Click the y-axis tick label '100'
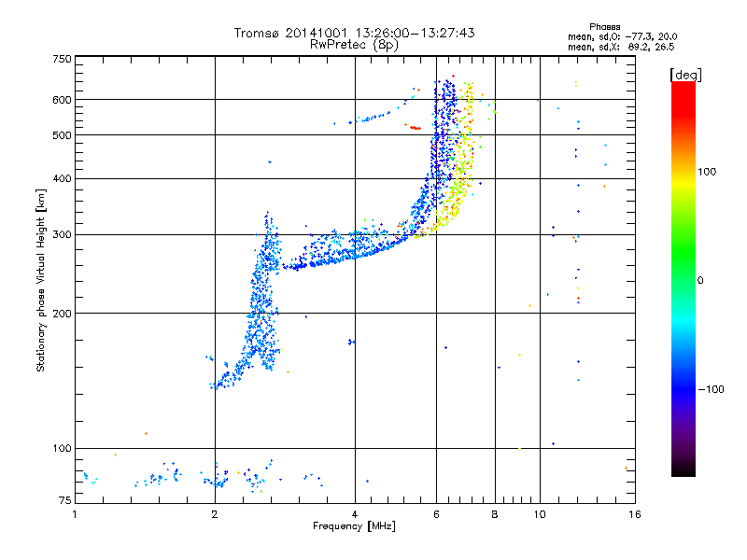The height and width of the screenshot is (560, 747). tap(62, 449)
